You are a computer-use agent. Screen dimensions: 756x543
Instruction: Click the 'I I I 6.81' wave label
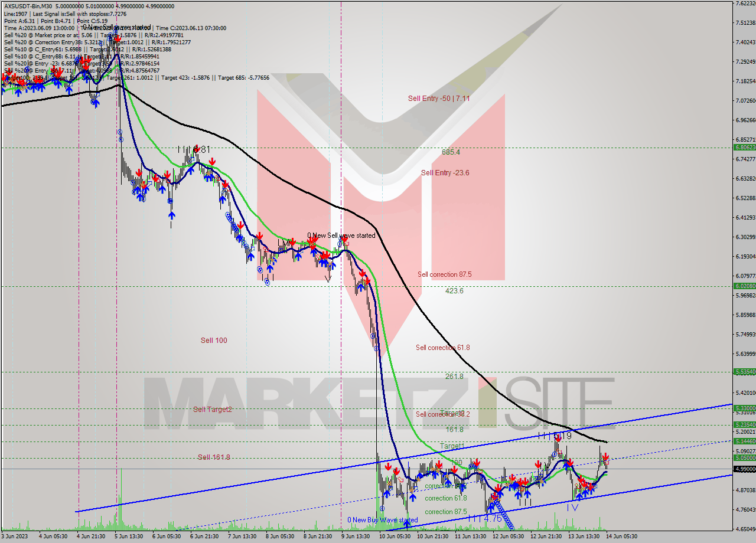point(194,149)
